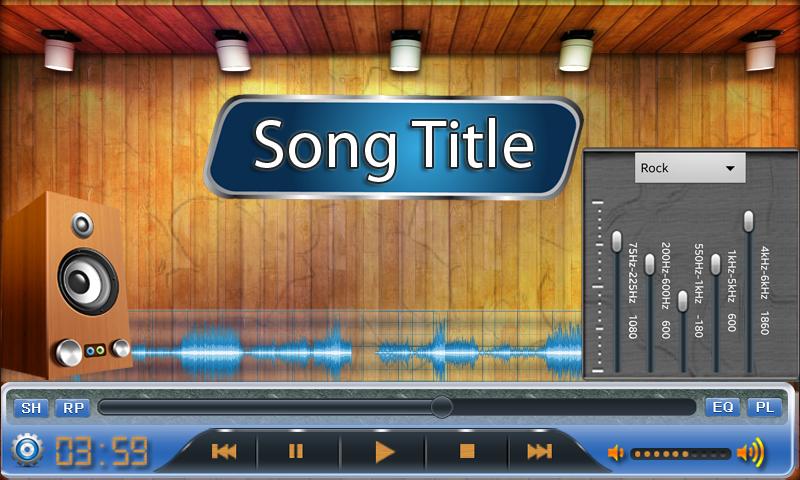
Task: Click the 4kHz-6kHz band slider handle
Action: point(748,221)
